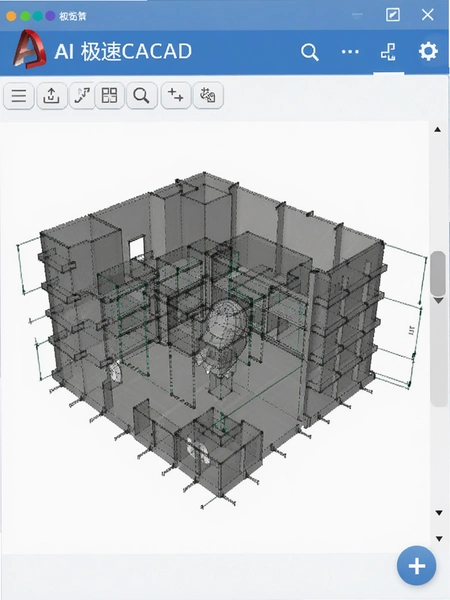
Task: Click the purple dot in title bar
Action: pos(50,16)
